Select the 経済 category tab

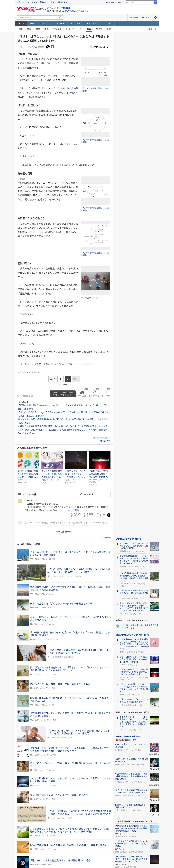point(46,29)
